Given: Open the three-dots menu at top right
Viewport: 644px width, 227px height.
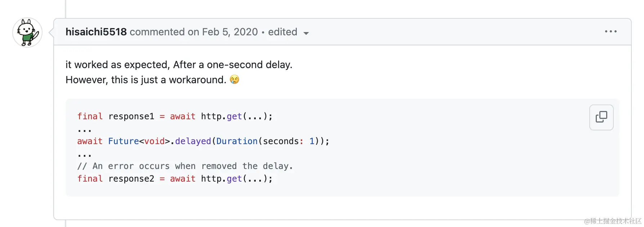Looking at the screenshot, I should pos(610,32).
